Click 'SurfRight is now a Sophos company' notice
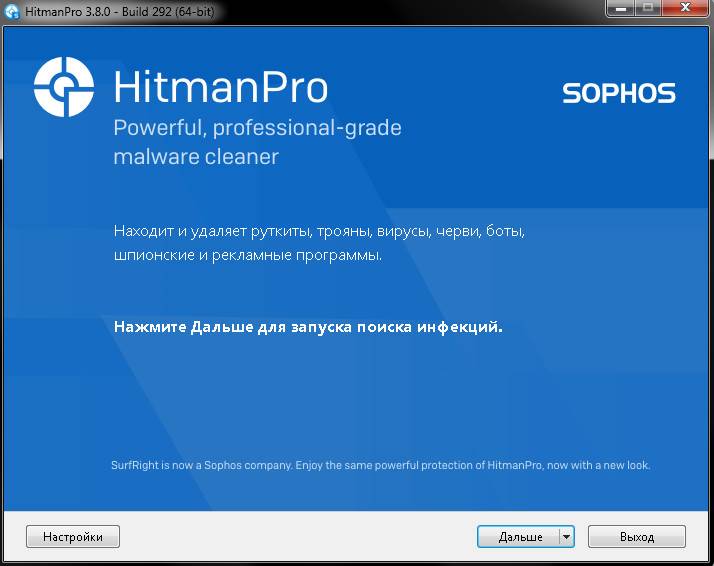Viewport: 714px width, 566px height. 381,465
